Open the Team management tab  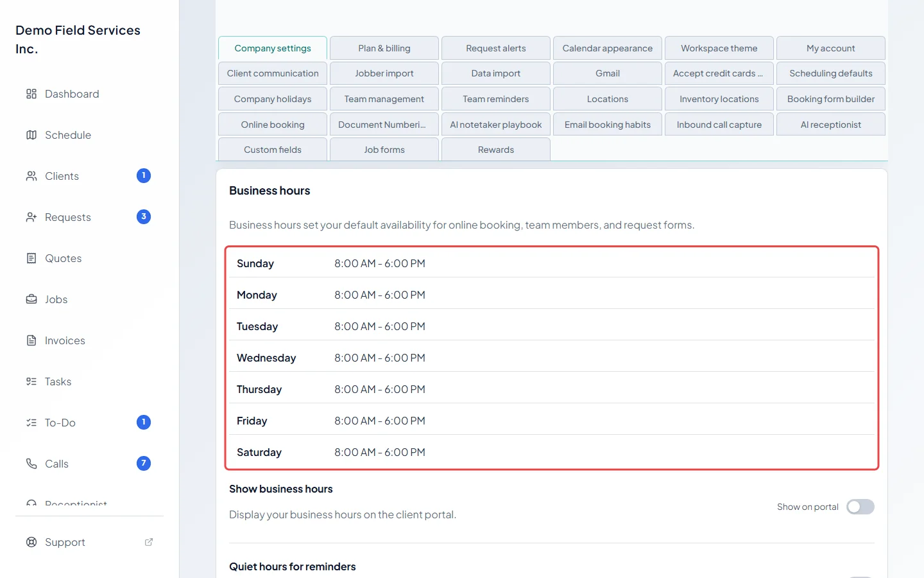(x=384, y=99)
